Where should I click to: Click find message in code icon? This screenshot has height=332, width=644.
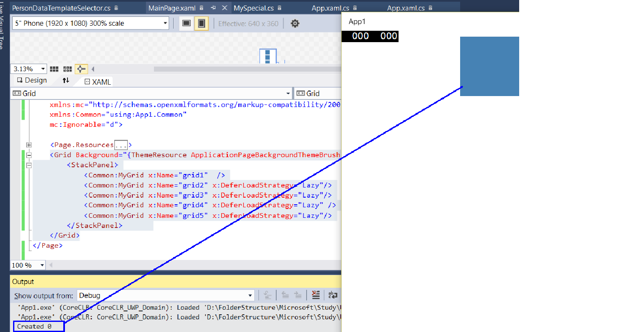(267, 295)
